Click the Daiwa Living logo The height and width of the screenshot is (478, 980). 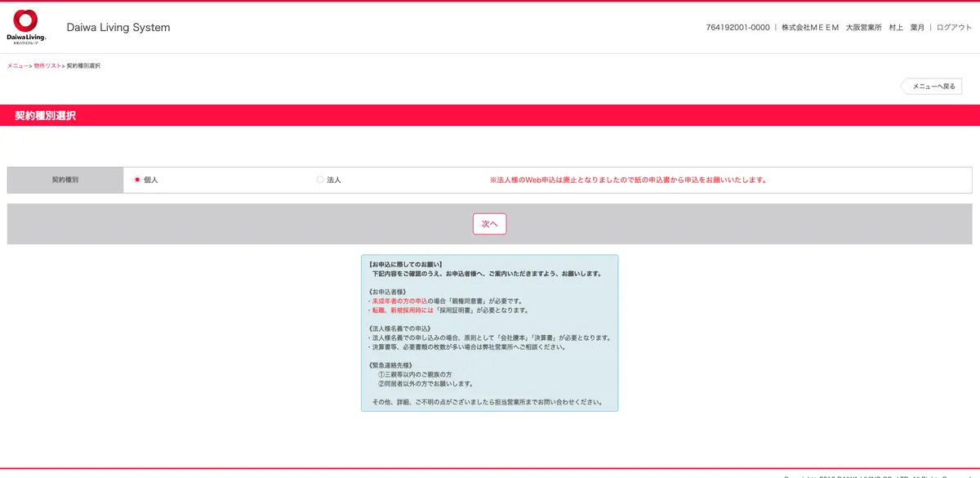coord(27,26)
